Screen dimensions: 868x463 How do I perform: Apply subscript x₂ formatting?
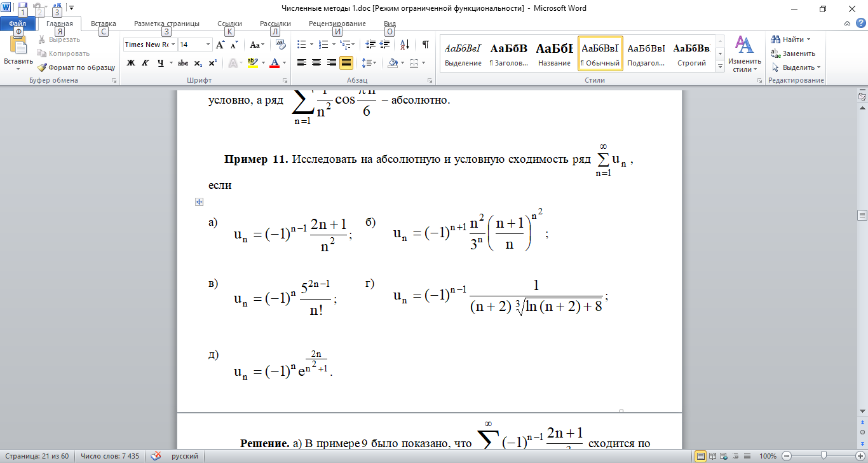198,62
